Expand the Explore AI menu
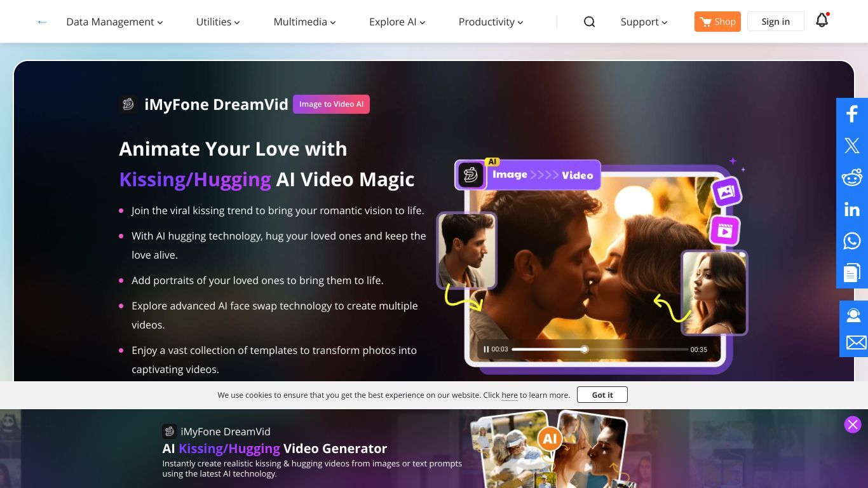This screenshot has width=868, height=488. coord(397,22)
